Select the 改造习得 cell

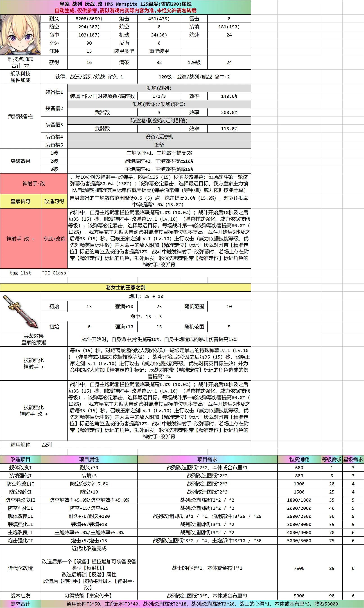[x=54, y=201]
